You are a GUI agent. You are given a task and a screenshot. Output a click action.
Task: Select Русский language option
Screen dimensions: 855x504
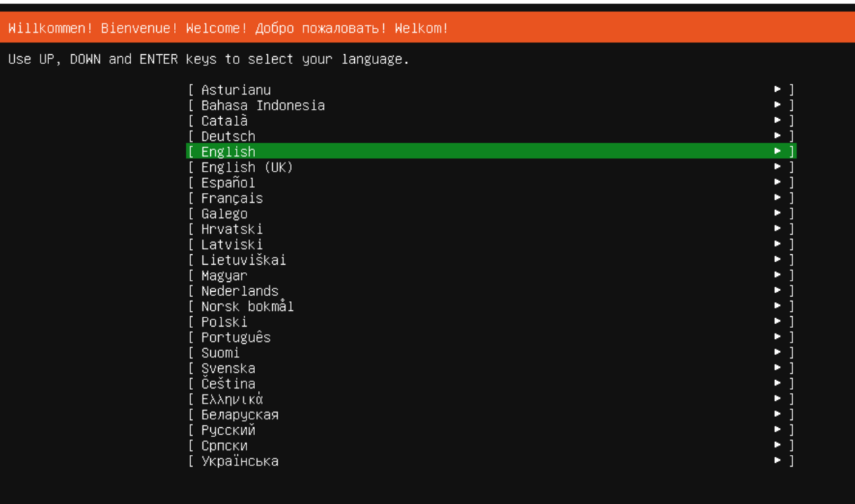[x=491, y=431]
